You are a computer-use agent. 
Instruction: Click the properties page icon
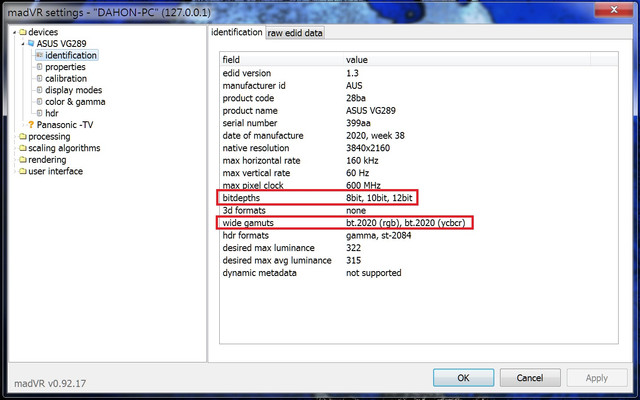tap(40, 67)
